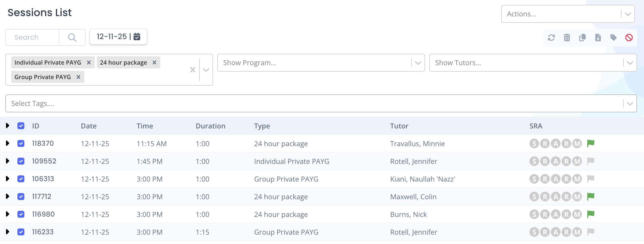Expand the row for session 118370
644x244 pixels.
tap(7, 143)
